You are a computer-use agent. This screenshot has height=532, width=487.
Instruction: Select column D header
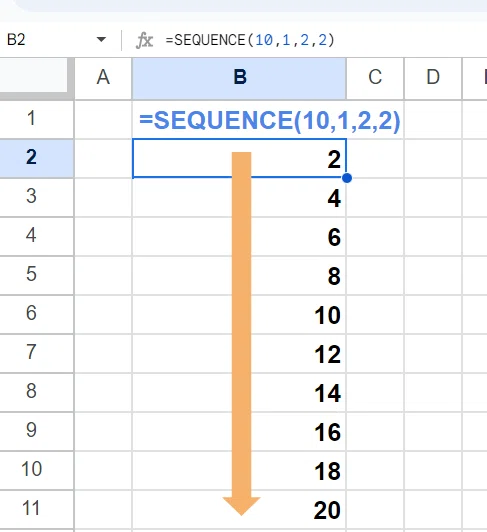[x=433, y=78]
